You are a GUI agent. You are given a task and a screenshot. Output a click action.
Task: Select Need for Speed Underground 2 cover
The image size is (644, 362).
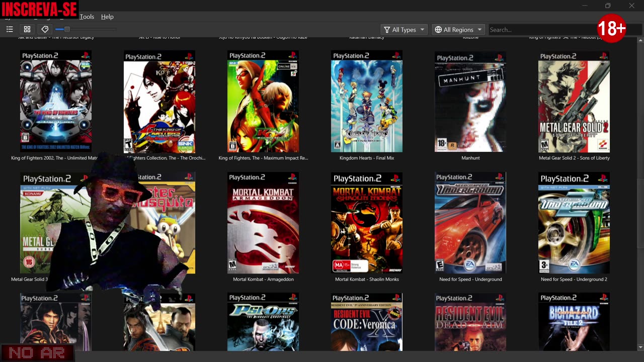(x=574, y=223)
